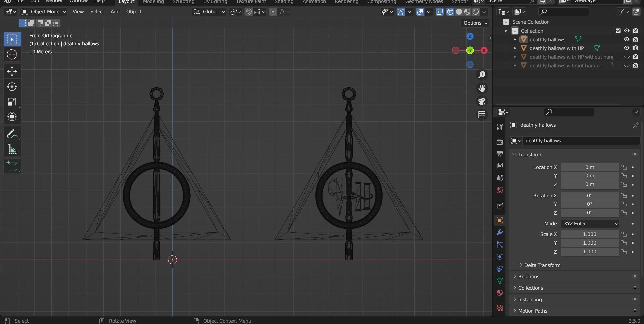Screen dimensions: 644x324
Task: Open Object Mode dropdown
Action: click(44, 12)
